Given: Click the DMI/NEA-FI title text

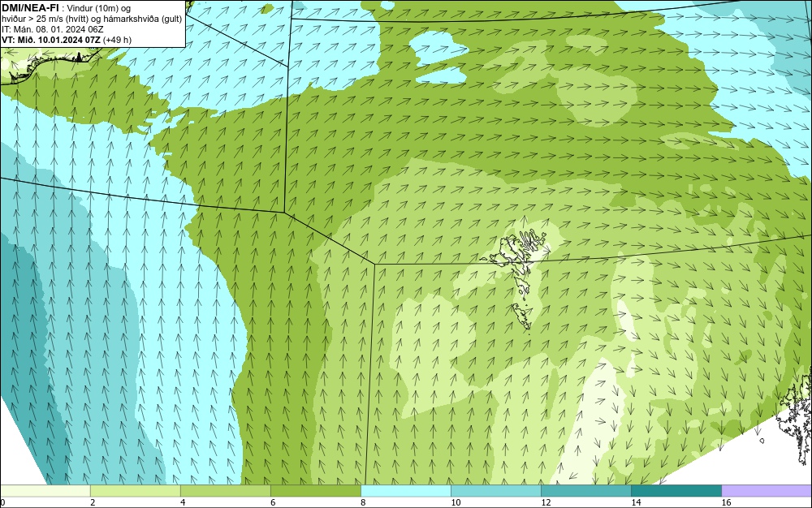Looking at the screenshot, I should click(x=30, y=8).
